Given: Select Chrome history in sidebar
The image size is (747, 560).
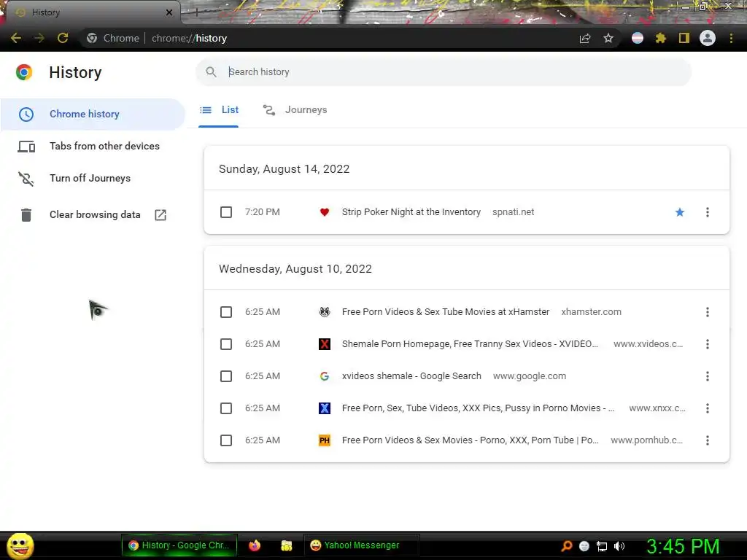Looking at the screenshot, I should [x=93, y=114].
